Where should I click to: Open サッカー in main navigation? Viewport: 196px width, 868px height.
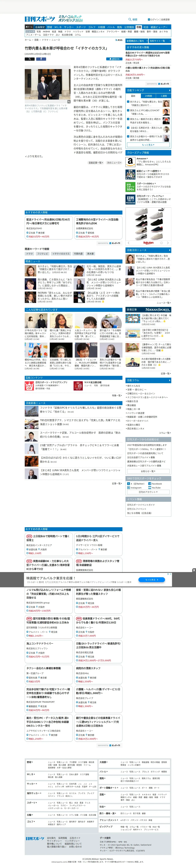[69, 27]
